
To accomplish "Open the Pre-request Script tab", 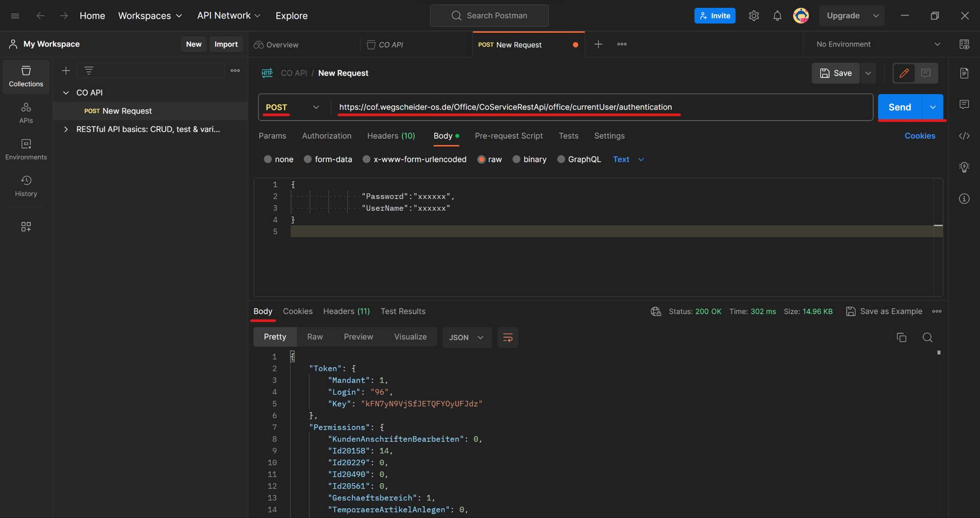I will click(x=509, y=136).
